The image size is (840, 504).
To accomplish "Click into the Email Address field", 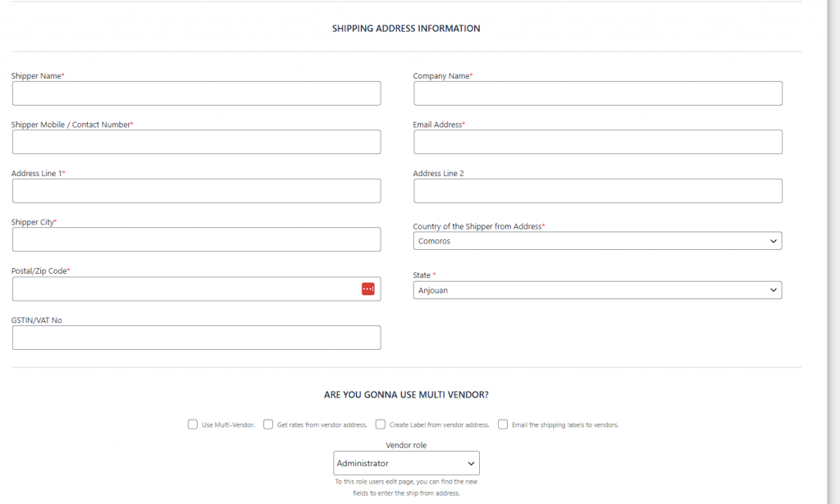I will (597, 142).
